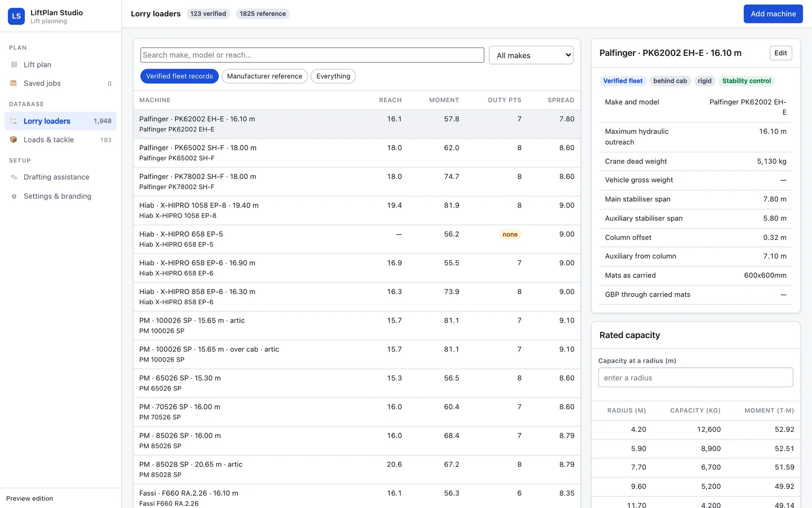812x508 pixels.
Task: Select Manufacturer reference filter
Action: click(x=264, y=76)
